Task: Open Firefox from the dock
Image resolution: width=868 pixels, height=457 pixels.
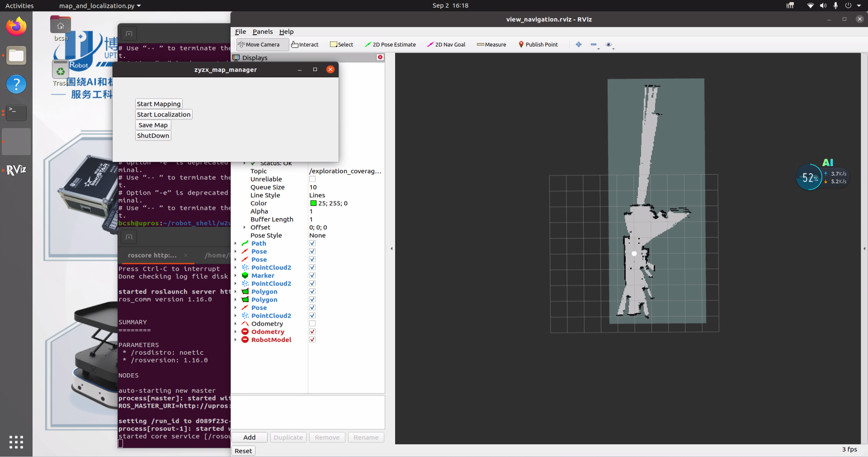Action: pos(16,27)
